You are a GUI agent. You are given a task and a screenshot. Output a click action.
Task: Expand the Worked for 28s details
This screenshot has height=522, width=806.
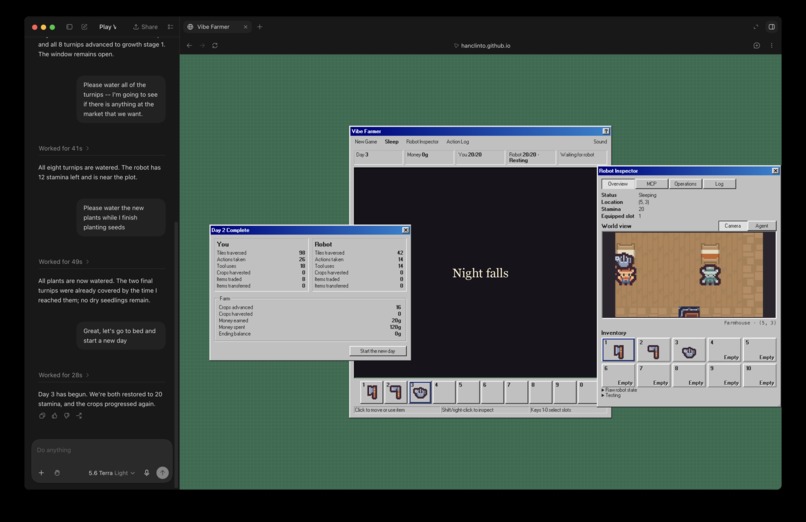coord(64,375)
